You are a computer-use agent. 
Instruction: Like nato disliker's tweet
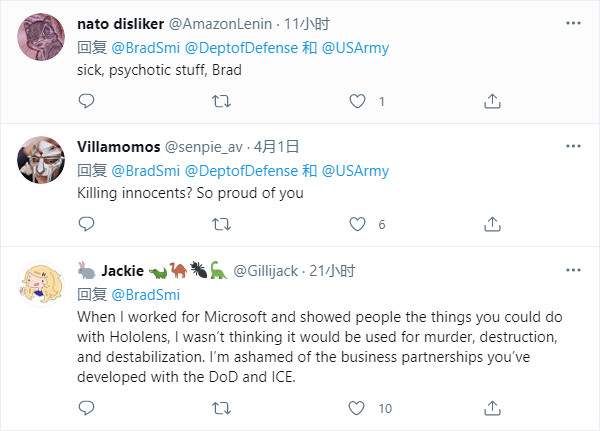tap(358, 101)
